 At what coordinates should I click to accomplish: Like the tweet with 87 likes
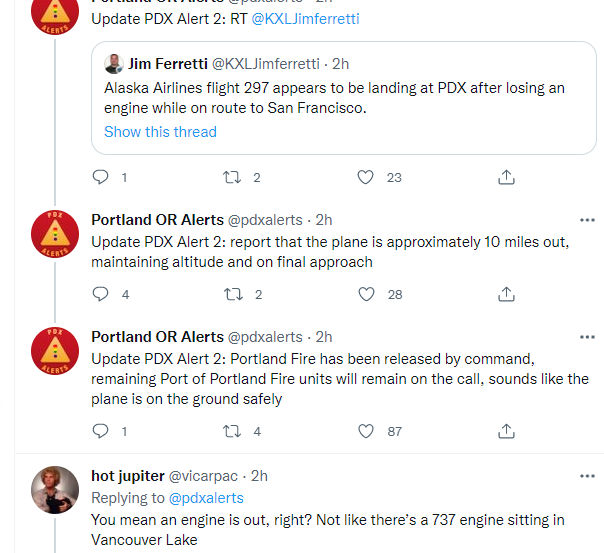coord(366,431)
